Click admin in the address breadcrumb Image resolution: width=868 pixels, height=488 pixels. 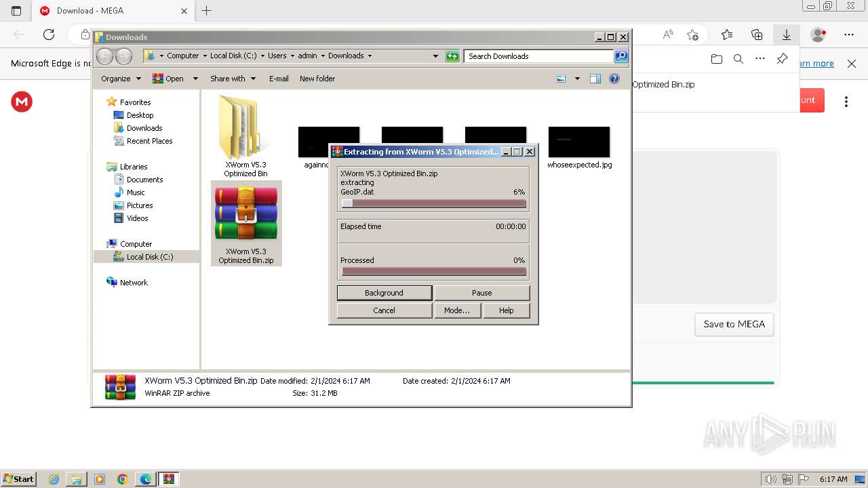[307, 56]
